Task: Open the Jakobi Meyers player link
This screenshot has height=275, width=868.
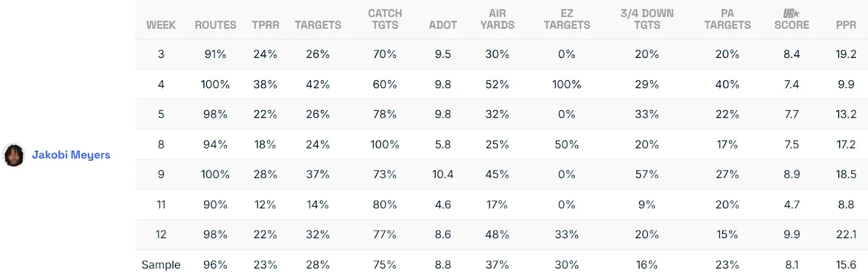Action: coord(71,155)
